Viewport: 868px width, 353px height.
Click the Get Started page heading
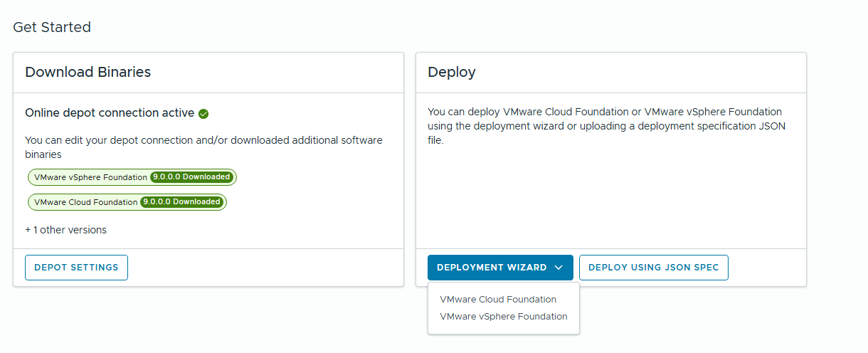click(x=52, y=27)
